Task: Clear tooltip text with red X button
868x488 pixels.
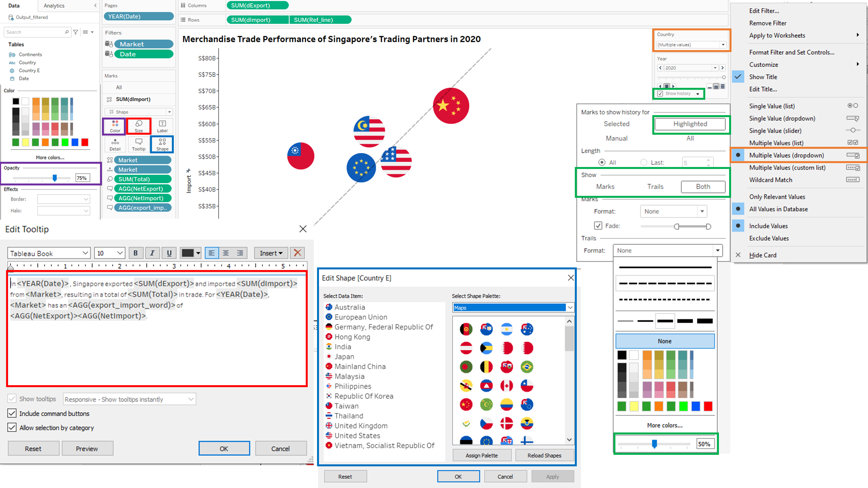Action: 297,253
